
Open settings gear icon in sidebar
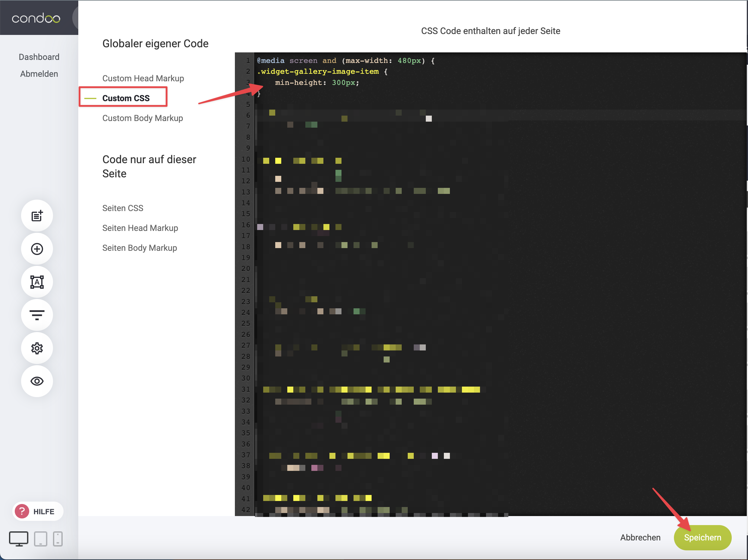37,348
